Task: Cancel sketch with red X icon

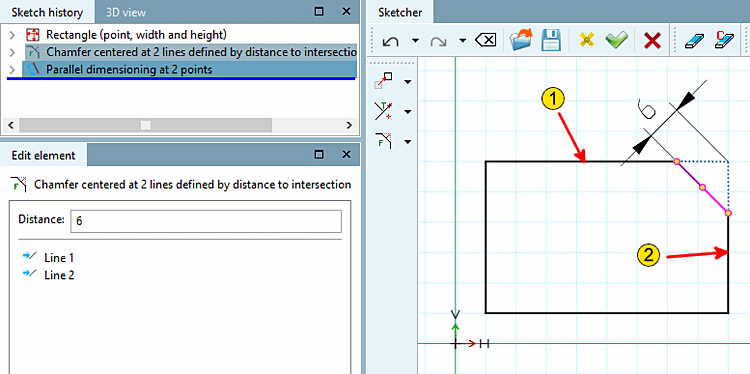Action: point(652,41)
